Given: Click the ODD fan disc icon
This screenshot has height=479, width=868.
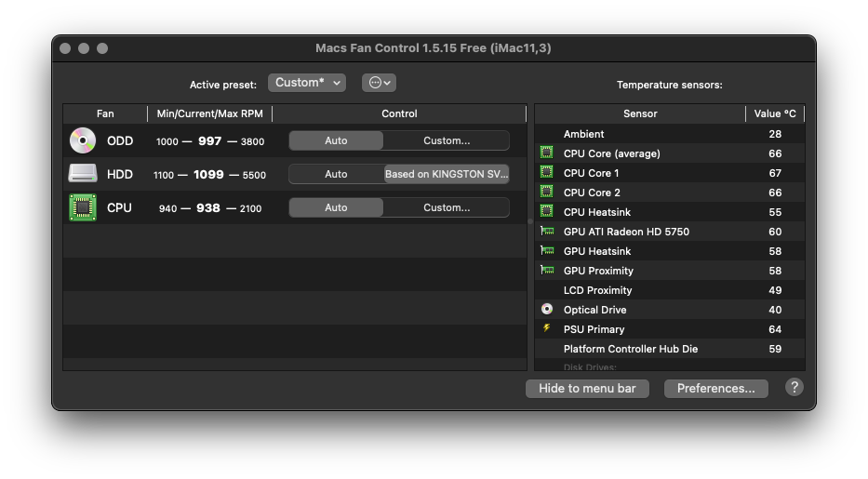Looking at the screenshot, I should tap(83, 140).
